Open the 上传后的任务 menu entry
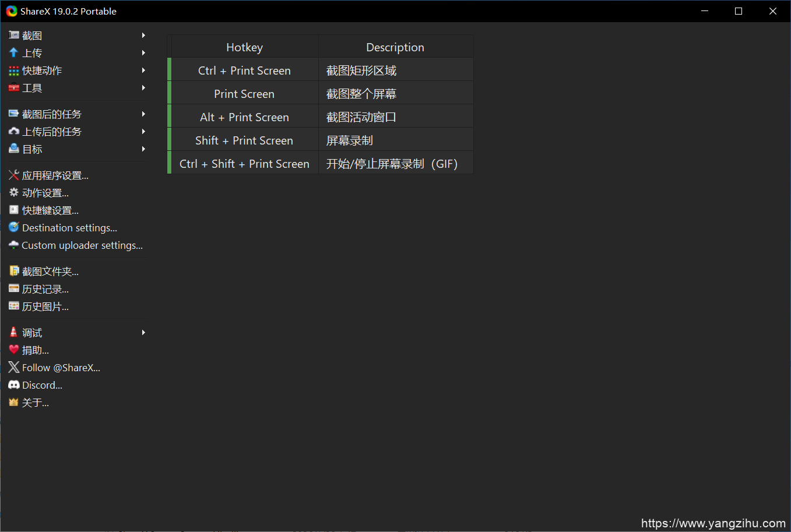The height and width of the screenshot is (532, 791). (52, 131)
